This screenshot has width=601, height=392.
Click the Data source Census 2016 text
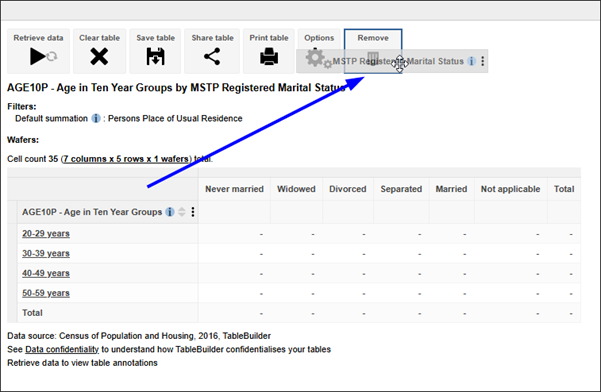tap(139, 336)
